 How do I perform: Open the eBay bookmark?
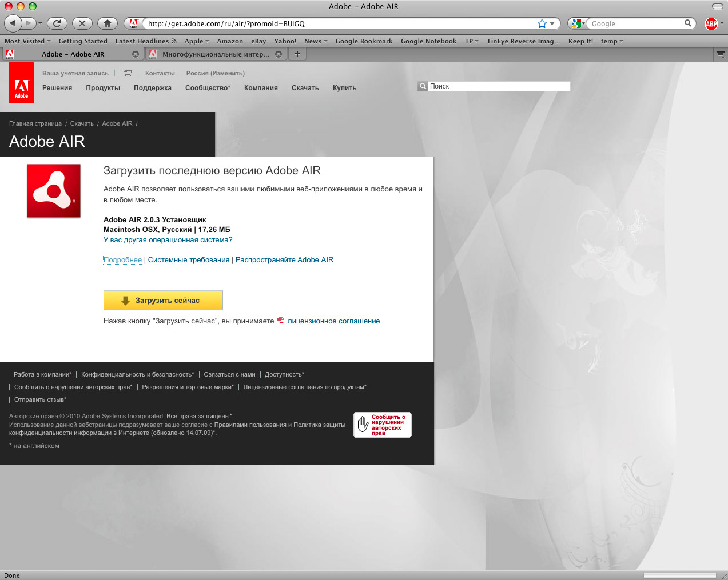pos(258,41)
